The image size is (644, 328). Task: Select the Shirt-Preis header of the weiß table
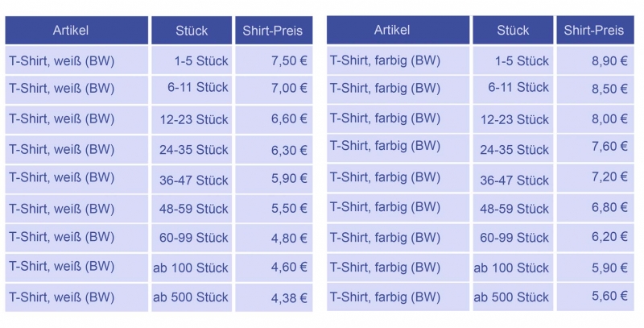coord(273,31)
